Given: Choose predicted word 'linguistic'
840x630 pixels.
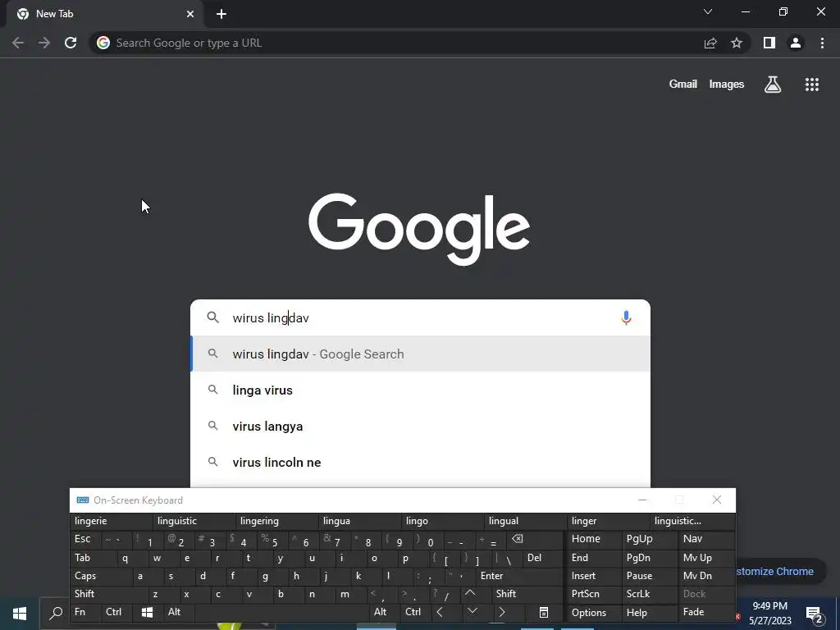Looking at the screenshot, I should [194, 521].
